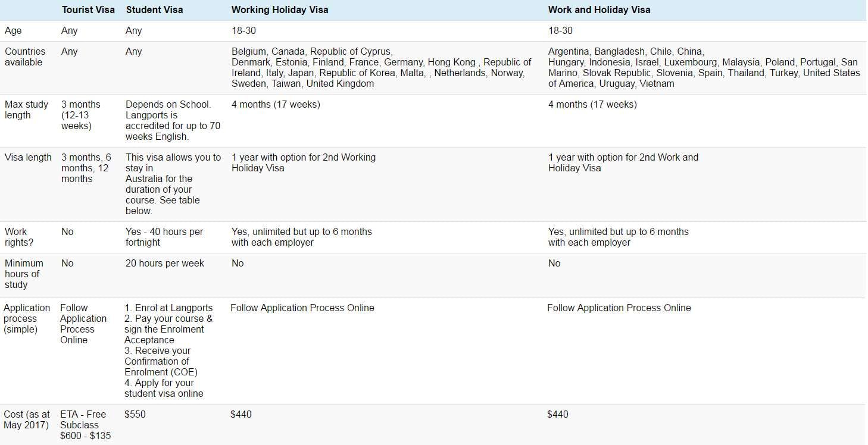Click the 20 hours per week cell

165,264
